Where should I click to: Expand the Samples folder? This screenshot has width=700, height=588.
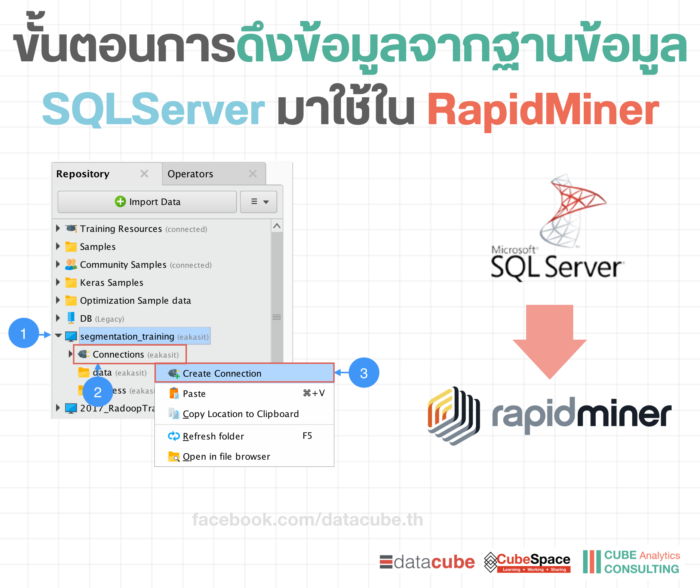[x=58, y=246]
